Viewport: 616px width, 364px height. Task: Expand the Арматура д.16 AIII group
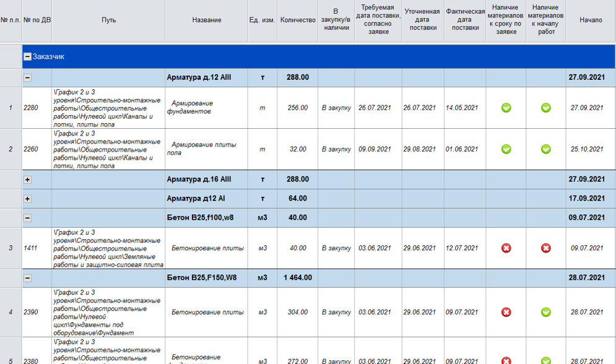click(x=27, y=180)
